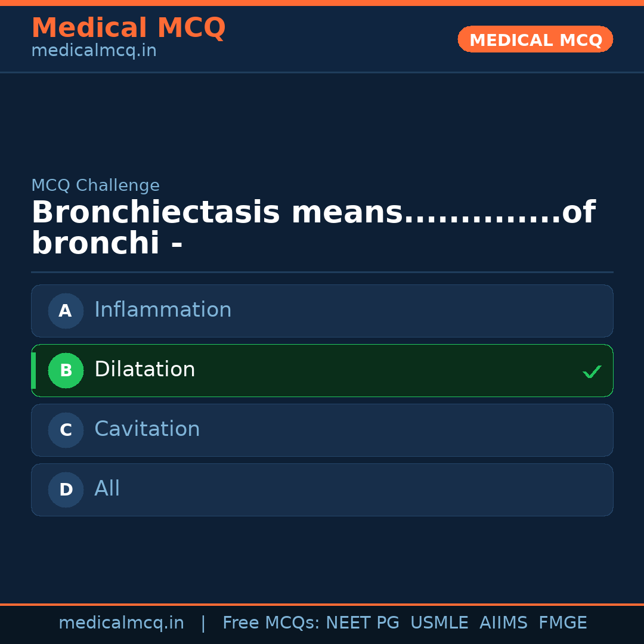Screen dimensions: 644x644
Task: Click the Medical MCQ header title
Action: tap(128, 28)
